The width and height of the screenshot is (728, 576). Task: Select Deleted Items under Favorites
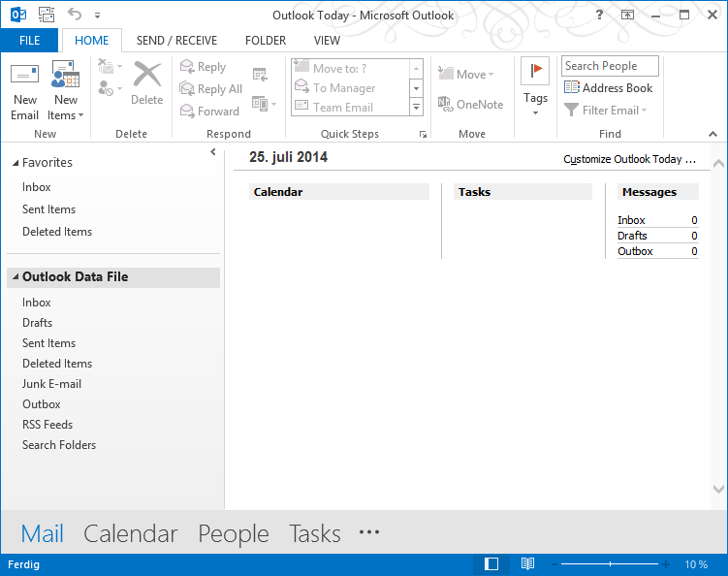57,232
